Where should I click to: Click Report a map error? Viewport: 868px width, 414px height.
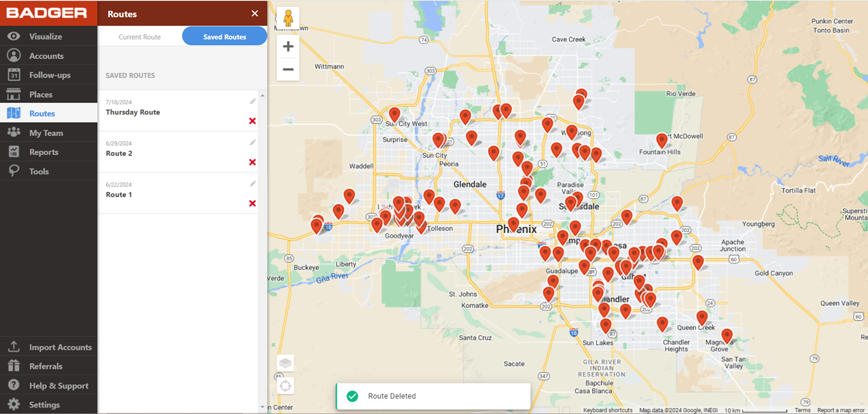coord(841,410)
